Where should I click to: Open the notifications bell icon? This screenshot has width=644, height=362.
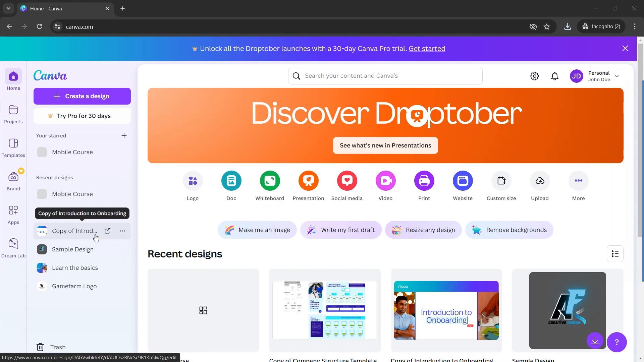tap(554, 76)
